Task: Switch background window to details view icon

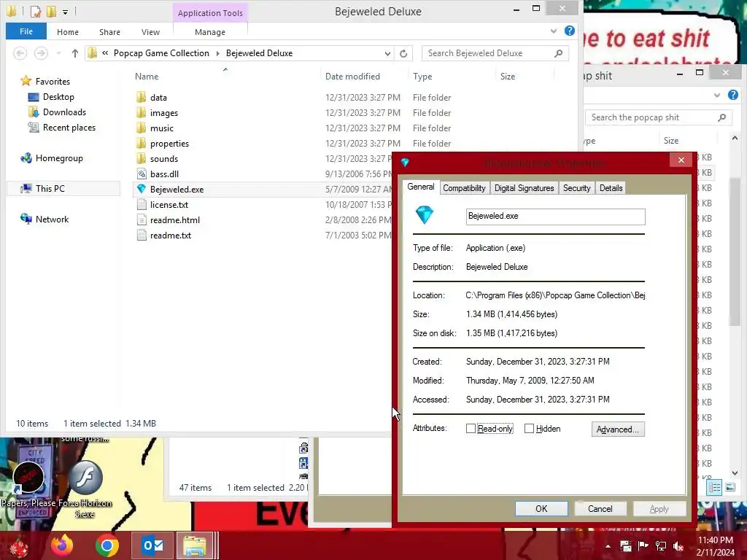Action: click(714, 487)
